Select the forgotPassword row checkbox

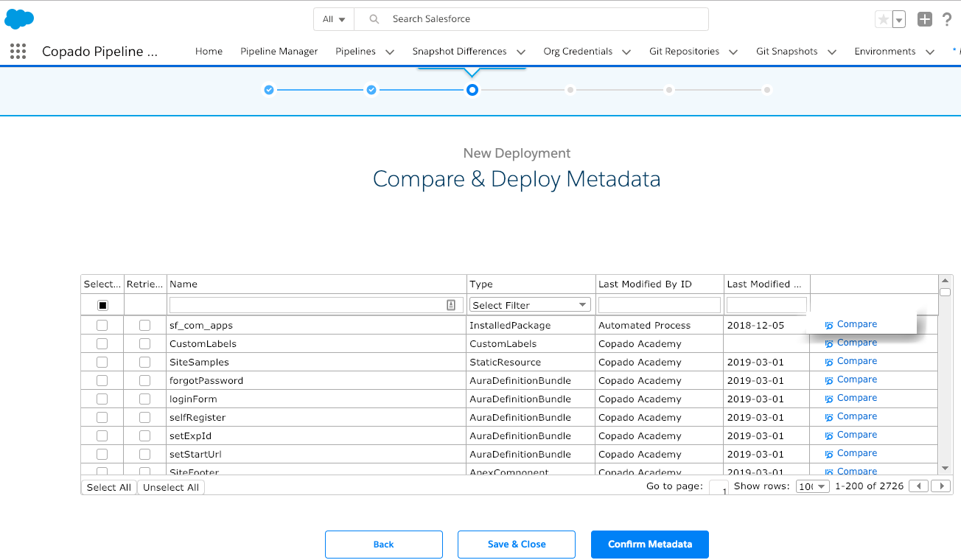[102, 380]
